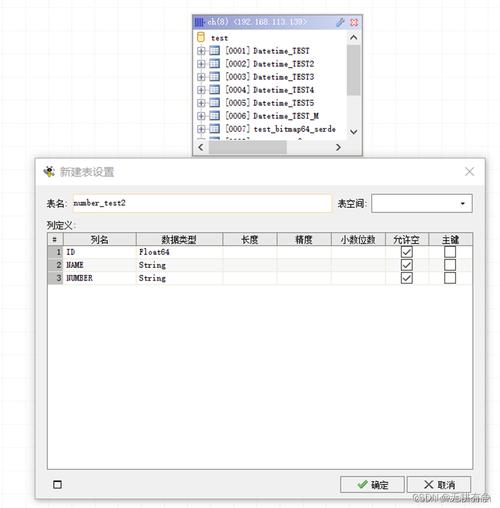
Task: Click the NUMBER column name cell
Action: (100, 278)
